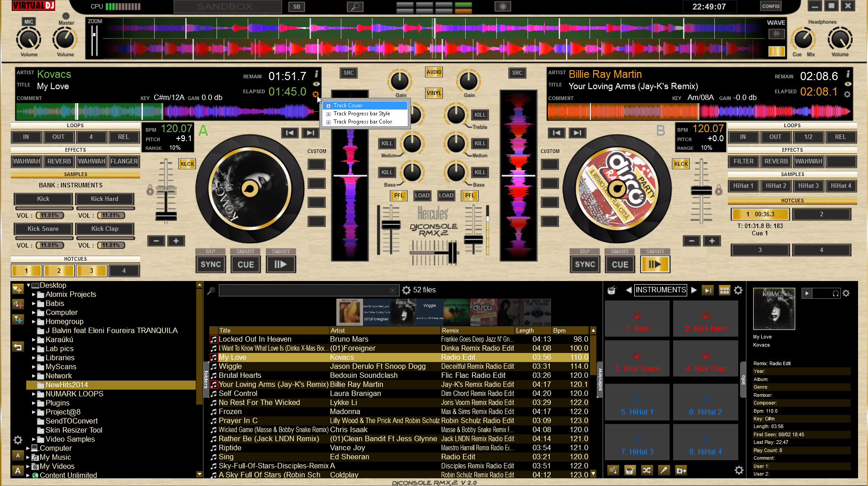Click deck A info icon

[316, 74]
